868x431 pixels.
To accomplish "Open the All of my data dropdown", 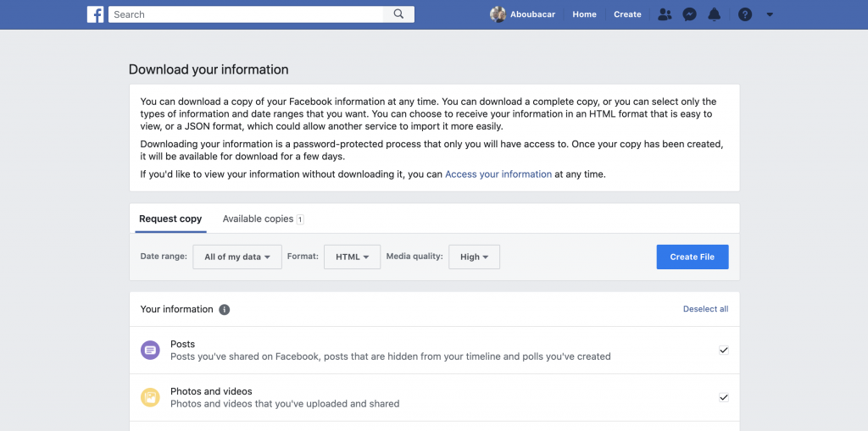I will (237, 257).
